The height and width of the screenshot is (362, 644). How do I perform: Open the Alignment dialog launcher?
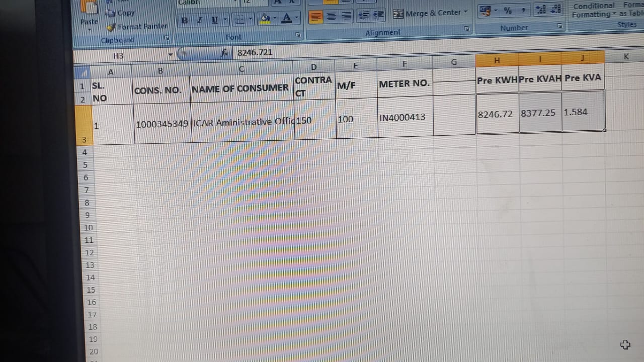(467, 29)
